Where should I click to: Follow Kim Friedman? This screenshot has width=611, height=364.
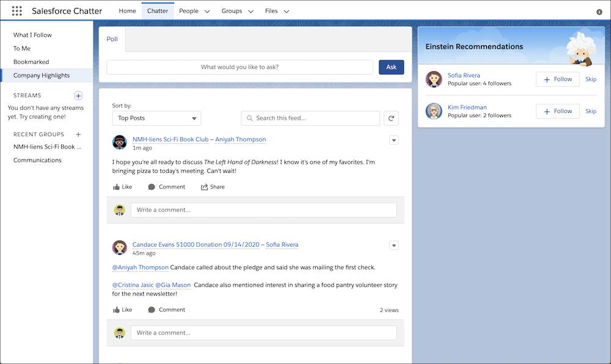[x=558, y=111]
